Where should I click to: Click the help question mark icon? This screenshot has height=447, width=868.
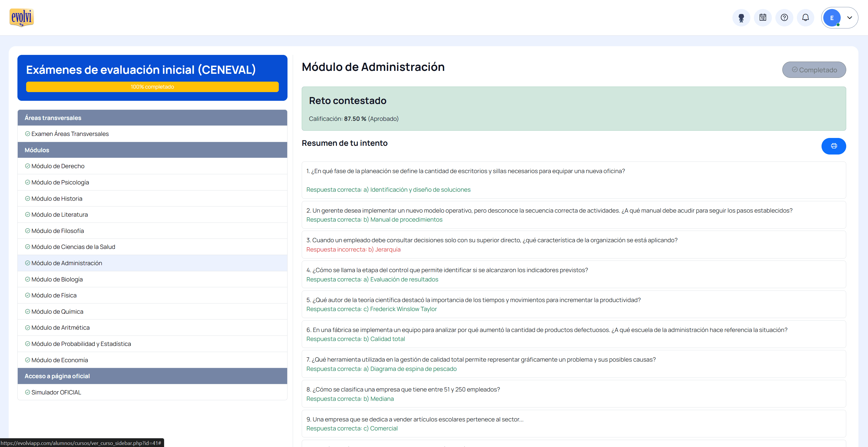point(784,17)
